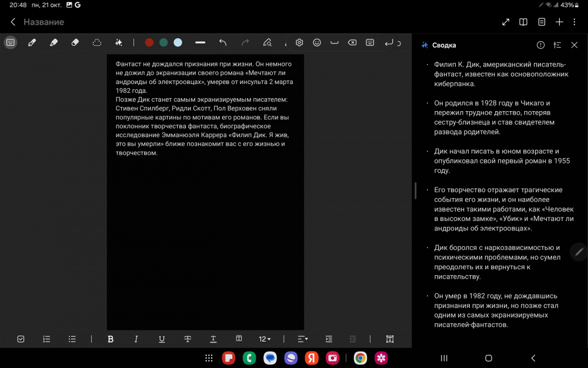Image resolution: width=588 pixels, height=368 pixels.
Task: Select the pen tool
Action: (x=32, y=42)
